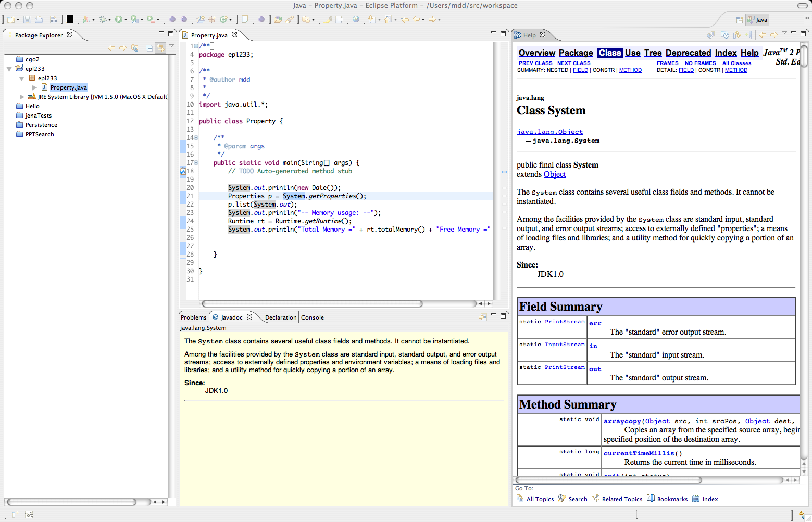Expand Property.java in Package Explorer

[x=34, y=87]
